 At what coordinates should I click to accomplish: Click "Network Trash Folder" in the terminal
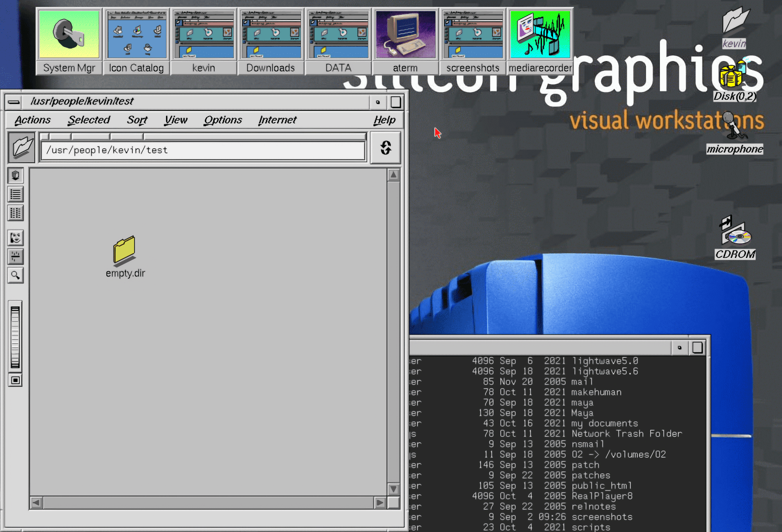627,434
